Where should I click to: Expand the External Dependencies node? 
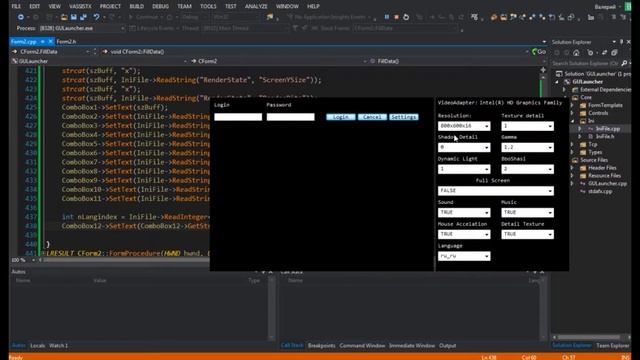coord(565,89)
